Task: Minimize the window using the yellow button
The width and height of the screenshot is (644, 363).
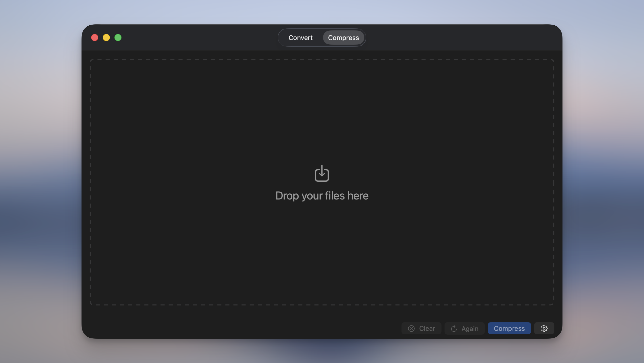Action: [106, 38]
